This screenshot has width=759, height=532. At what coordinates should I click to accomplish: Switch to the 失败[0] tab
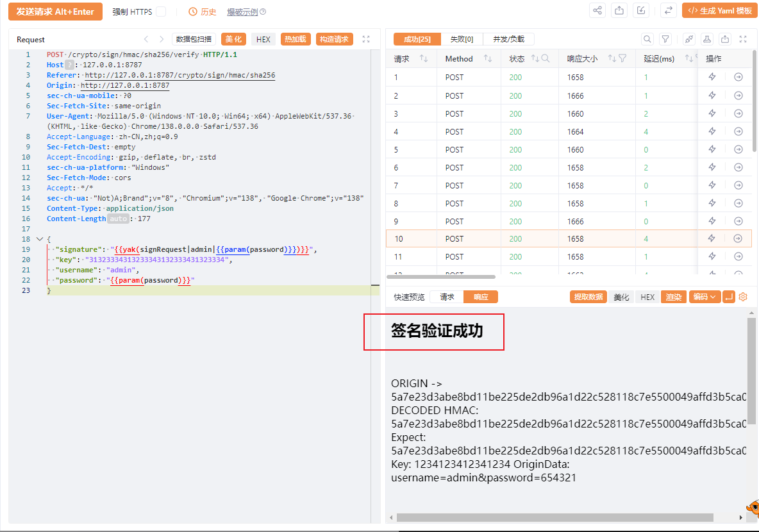(x=462, y=39)
